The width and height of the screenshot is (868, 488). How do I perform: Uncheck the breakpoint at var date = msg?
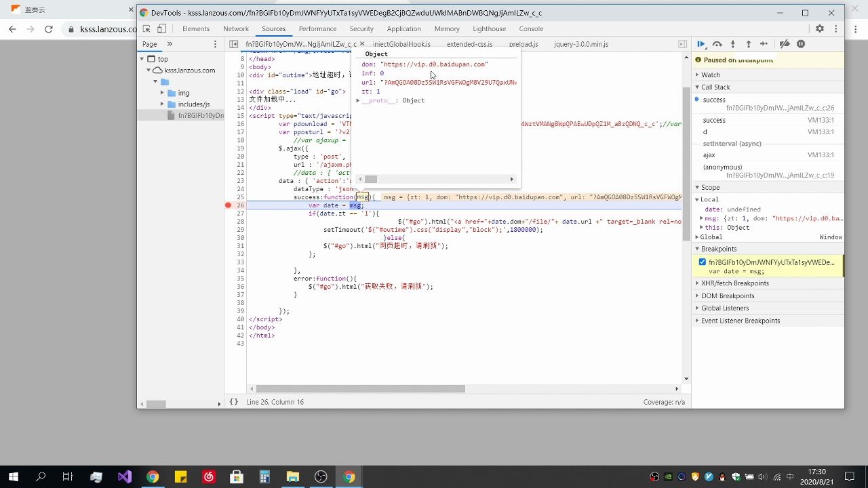point(703,262)
